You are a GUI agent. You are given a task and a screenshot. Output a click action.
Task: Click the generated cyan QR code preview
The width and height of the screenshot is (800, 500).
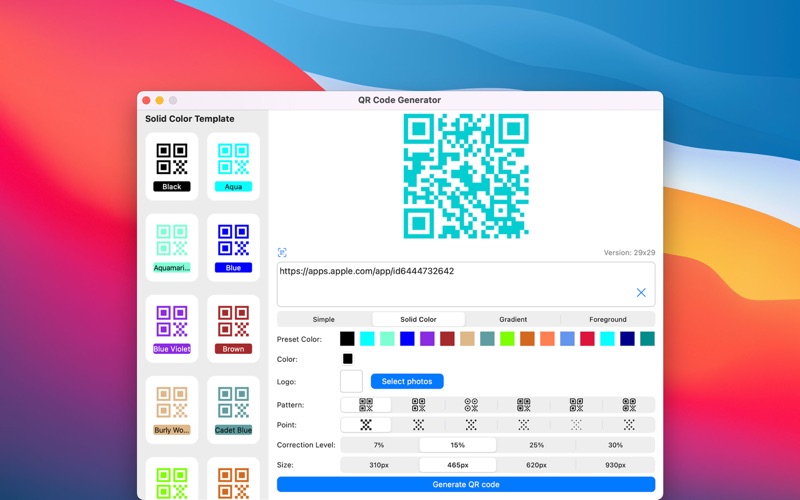pyautogui.click(x=466, y=176)
